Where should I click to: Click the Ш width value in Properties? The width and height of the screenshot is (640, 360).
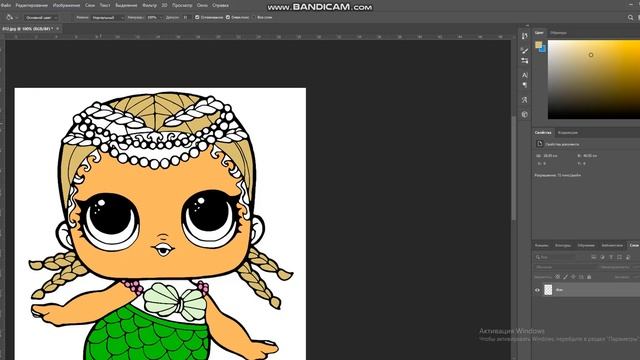coord(550,156)
